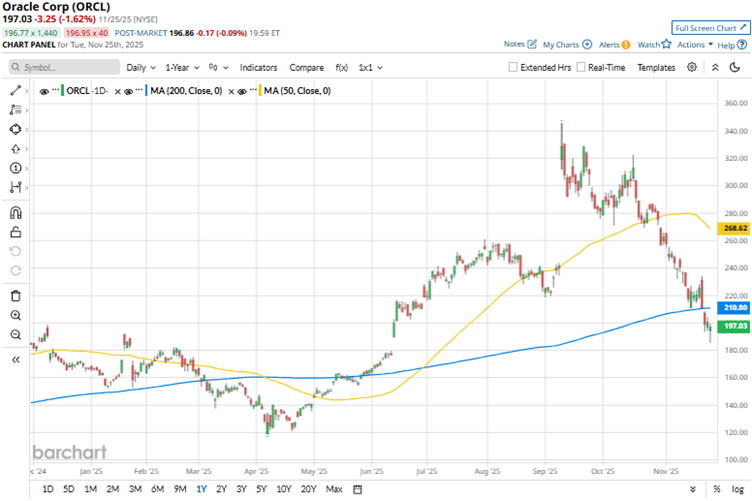Click the lock drawings icon
Viewport: 752px width, 501px height.
[15, 232]
